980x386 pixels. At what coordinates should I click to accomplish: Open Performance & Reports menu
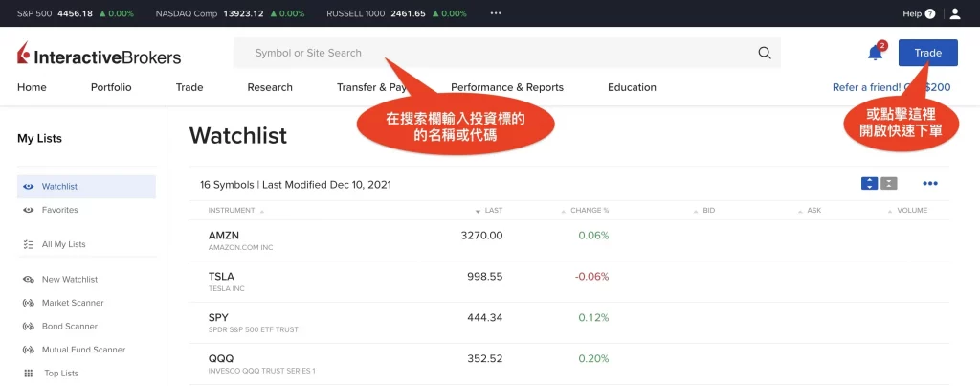(x=507, y=87)
